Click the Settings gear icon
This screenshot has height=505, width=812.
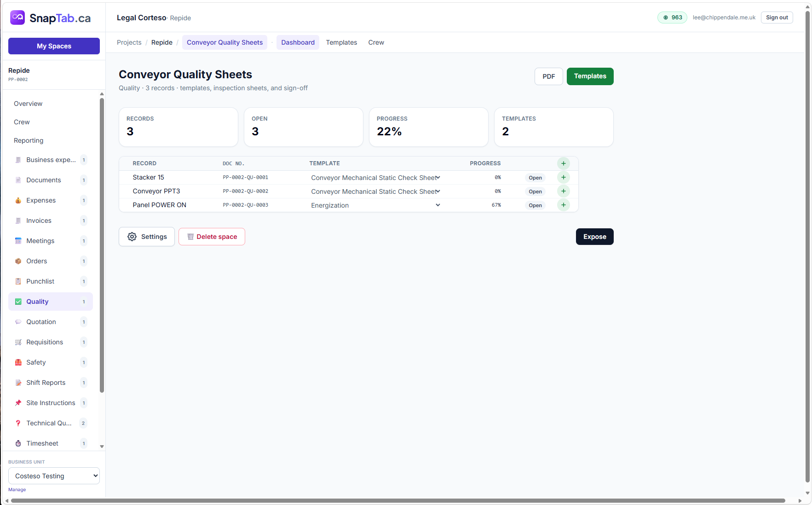point(132,237)
